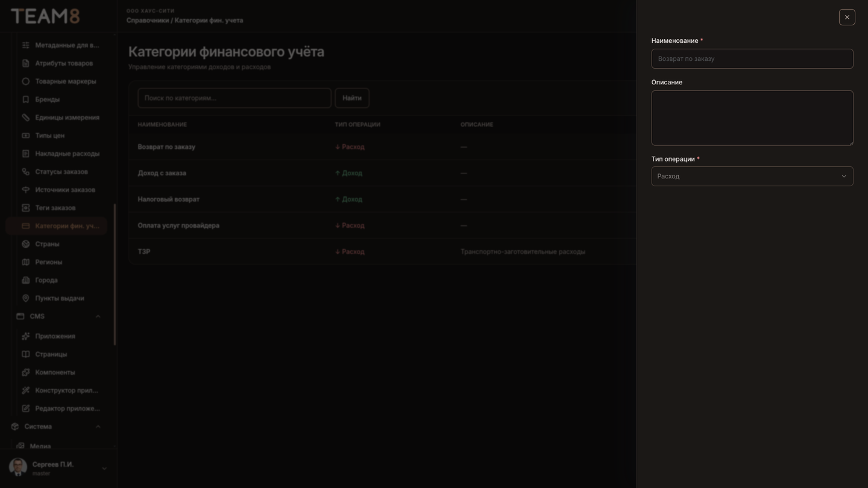Screen dimensions: 868x488
Task: Click the Поиск по категориям search field
Action: (x=234, y=98)
